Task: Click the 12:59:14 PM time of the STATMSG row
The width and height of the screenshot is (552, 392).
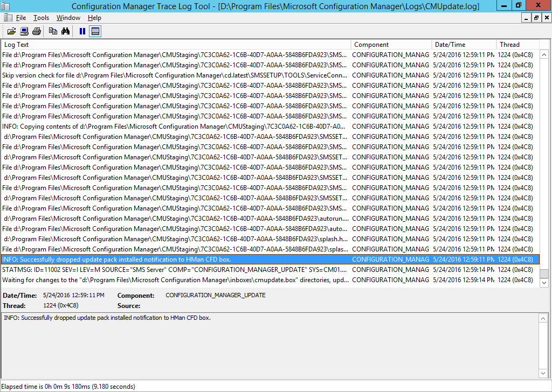Action: coord(464,270)
